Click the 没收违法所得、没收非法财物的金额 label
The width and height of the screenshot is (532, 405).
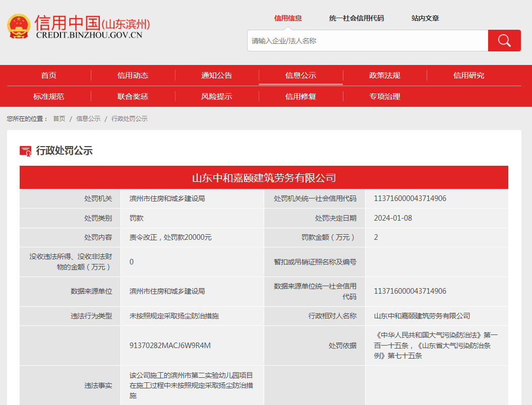[71, 261]
